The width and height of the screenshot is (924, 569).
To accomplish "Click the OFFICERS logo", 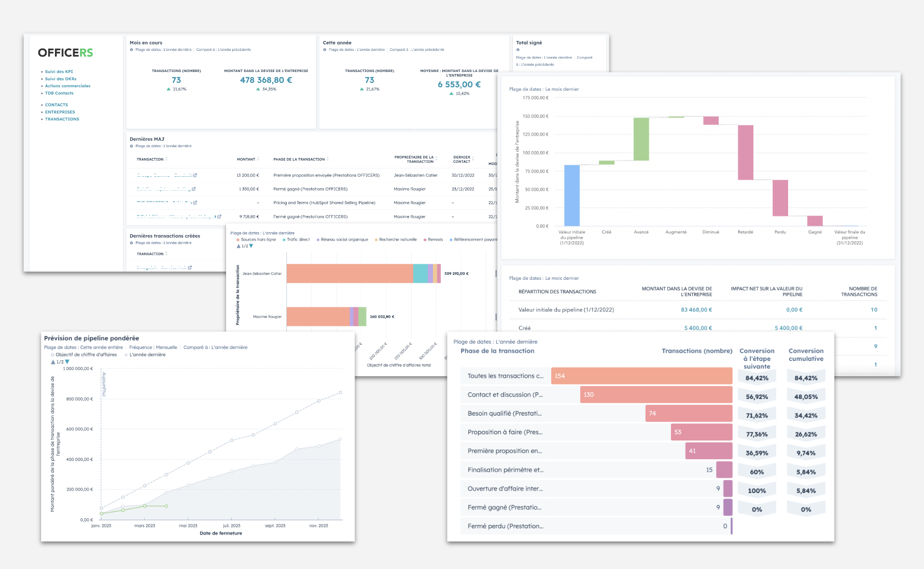I will pyautogui.click(x=65, y=52).
